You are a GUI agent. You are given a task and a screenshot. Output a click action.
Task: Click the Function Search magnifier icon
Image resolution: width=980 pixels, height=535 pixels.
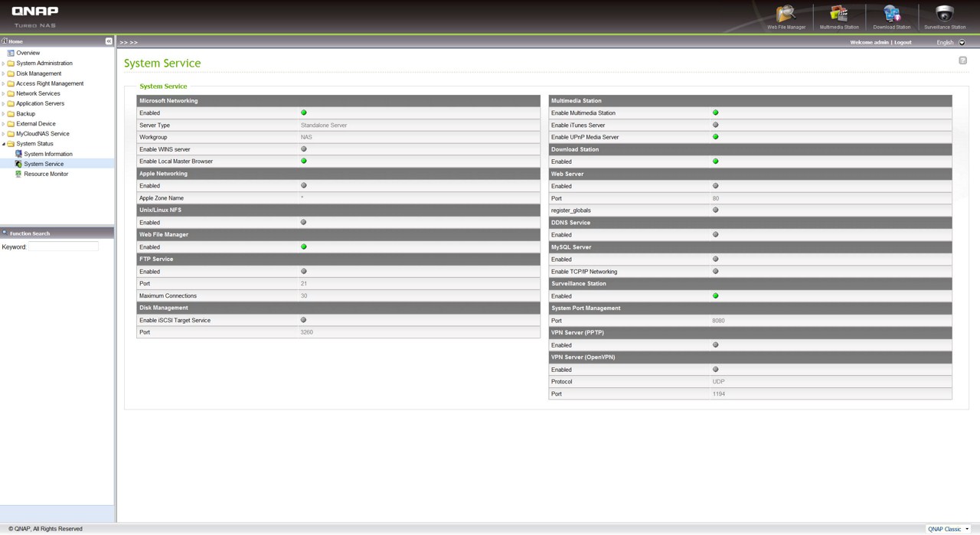(5, 233)
